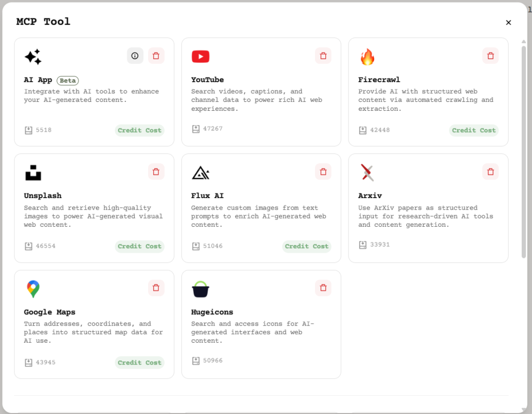The image size is (532, 414).
Task: Click the Firecrawl flame logo
Action: coord(367,57)
